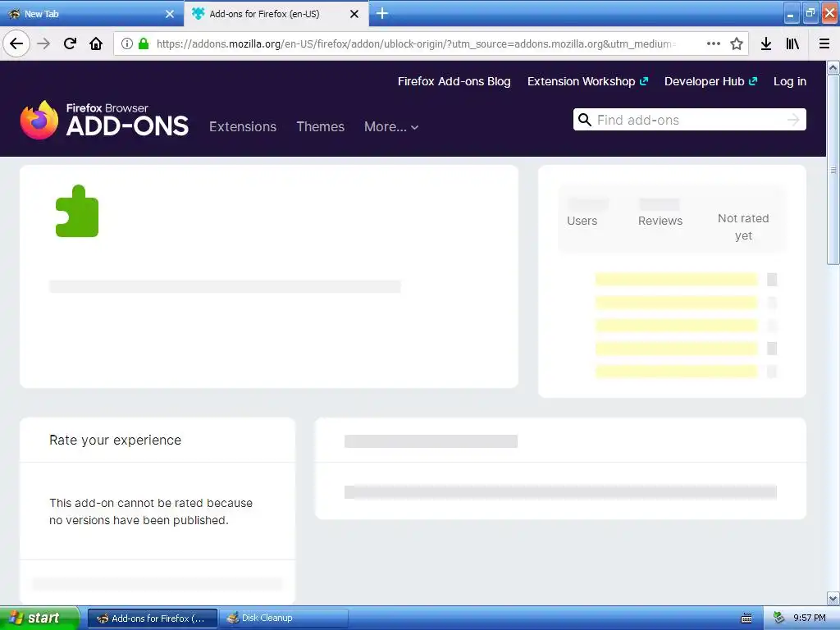Open the Developer Hub link
The height and width of the screenshot is (630, 840).
tap(710, 81)
